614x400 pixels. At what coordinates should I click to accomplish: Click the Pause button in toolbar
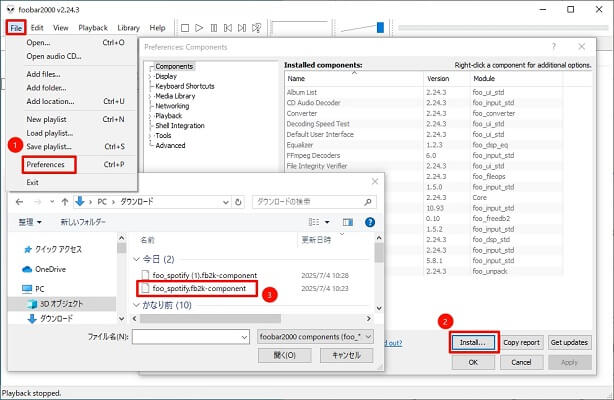pyautogui.click(x=214, y=28)
